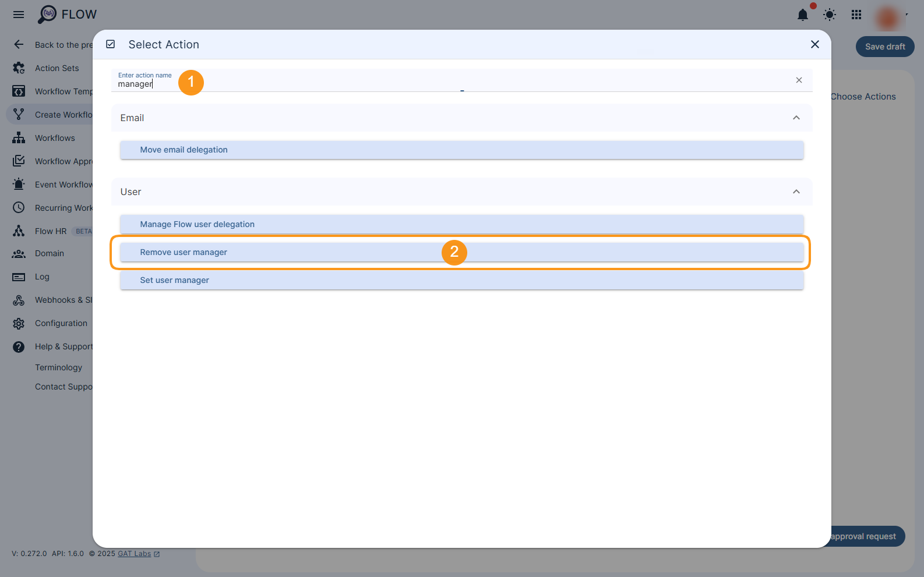The height and width of the screenshot is (577, 924).
Task: Click the Select Action dialog title
Action: (164, 44)
